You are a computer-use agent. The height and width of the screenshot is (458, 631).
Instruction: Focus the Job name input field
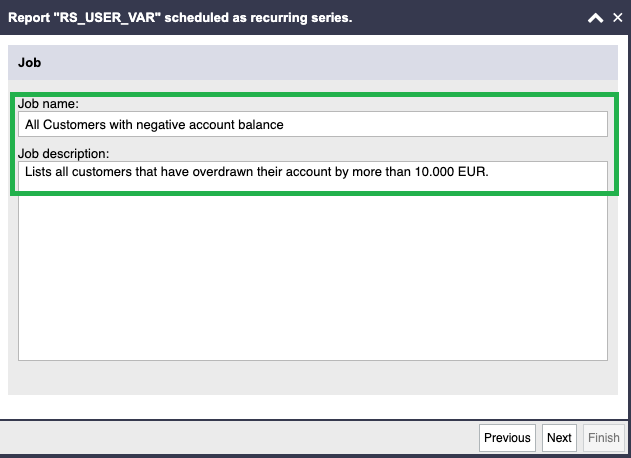[313, 124]
